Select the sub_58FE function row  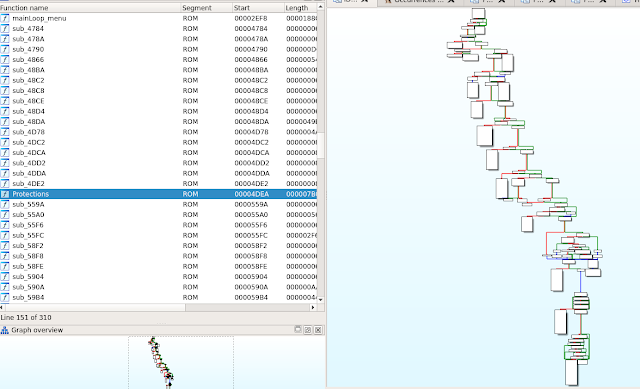pos(158,267)
